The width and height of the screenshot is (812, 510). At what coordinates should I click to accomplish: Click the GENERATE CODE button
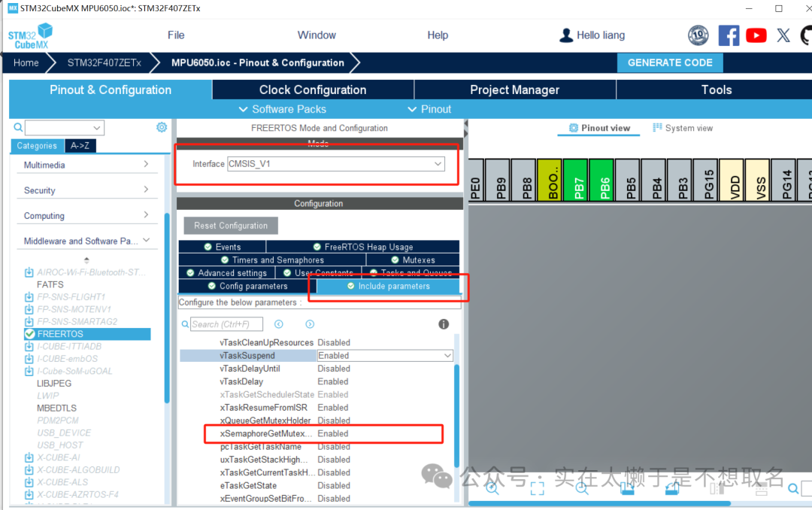click(x=670, y=62)
